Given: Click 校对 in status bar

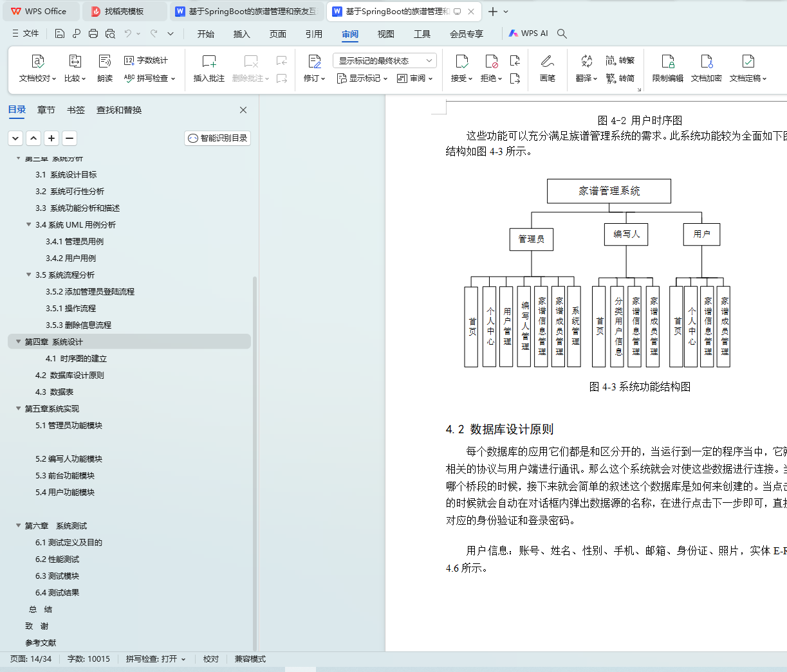Looking at the screenshot, I should tap(211, 659).
